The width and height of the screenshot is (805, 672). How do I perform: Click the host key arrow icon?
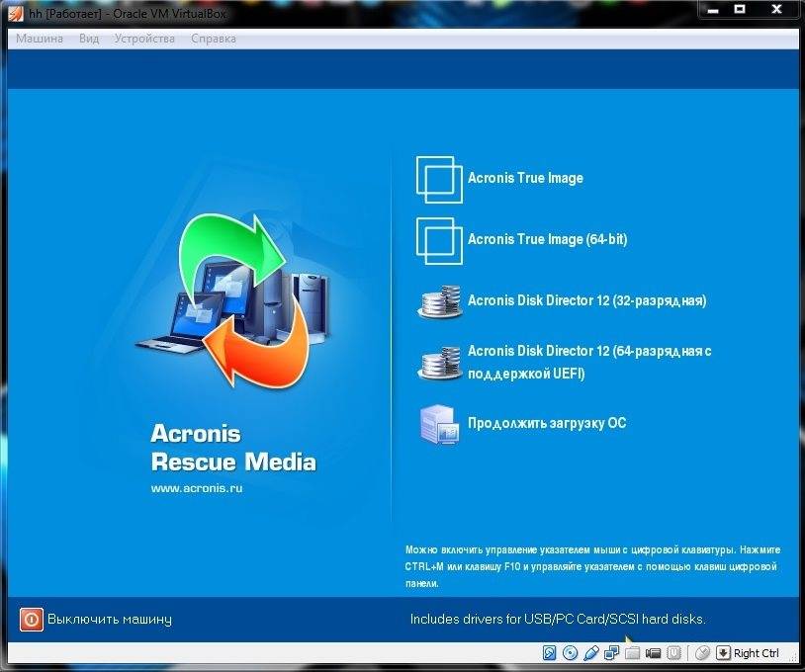[x=723, y=652]
